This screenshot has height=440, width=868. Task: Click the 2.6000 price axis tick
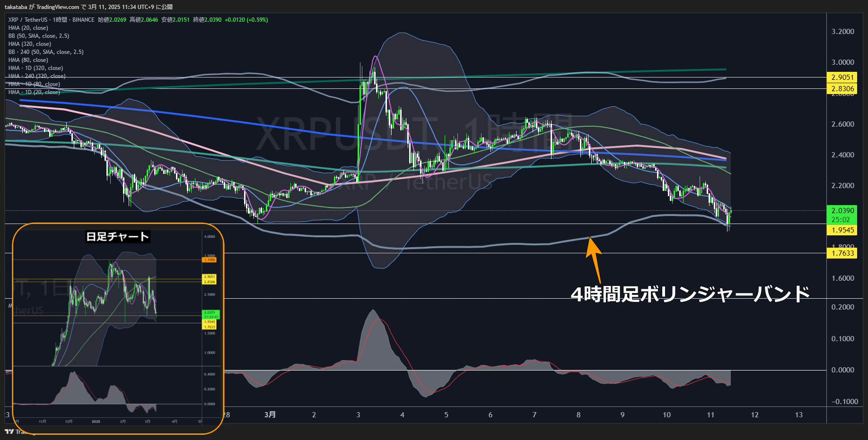tap(843, 124)
